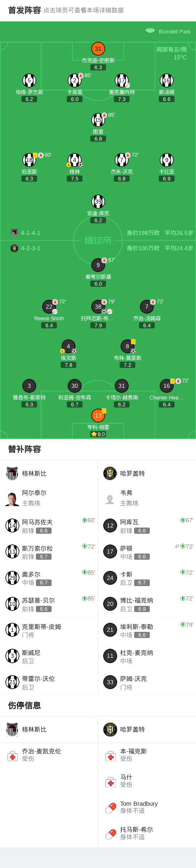Select 格林 captain jersey number 4

click(75, 160)
